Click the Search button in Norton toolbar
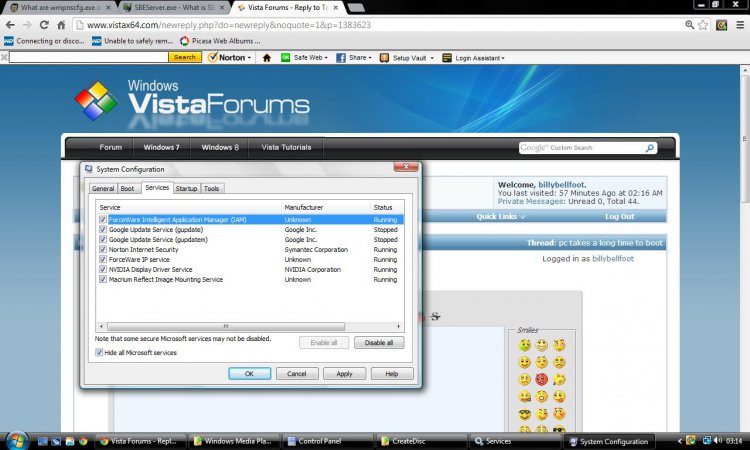Image resolution: width=750 pixels, height=450 pixels. 185,57
